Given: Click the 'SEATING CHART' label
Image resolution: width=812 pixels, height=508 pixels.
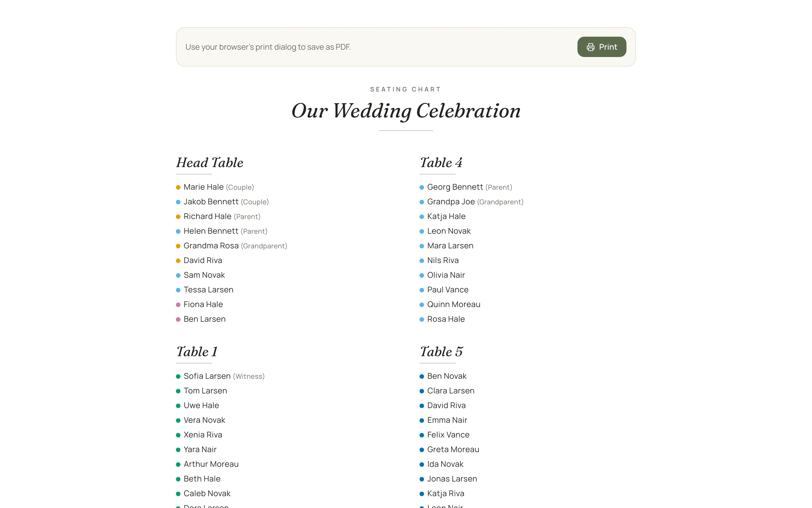Looking at the screenshot, I should click(406, 89).
